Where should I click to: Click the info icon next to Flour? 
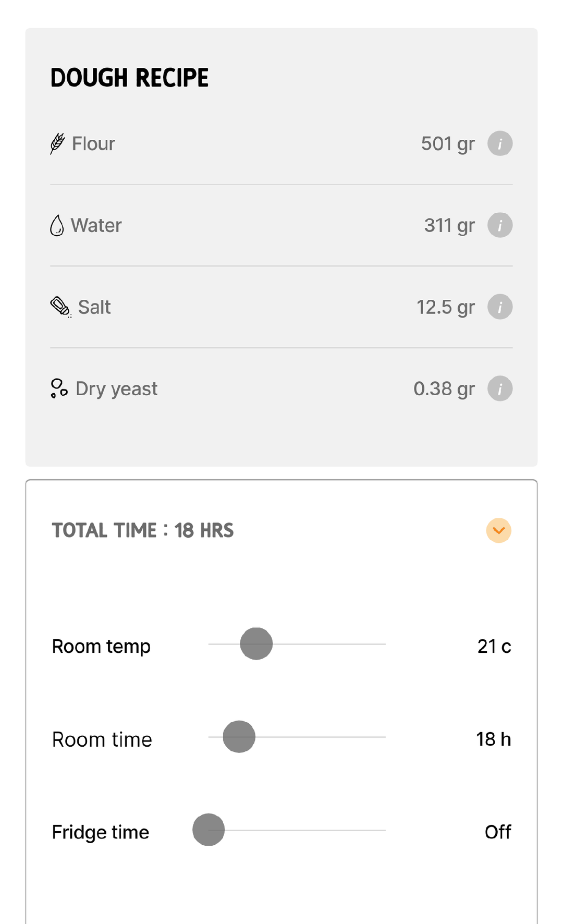point(500,143)
